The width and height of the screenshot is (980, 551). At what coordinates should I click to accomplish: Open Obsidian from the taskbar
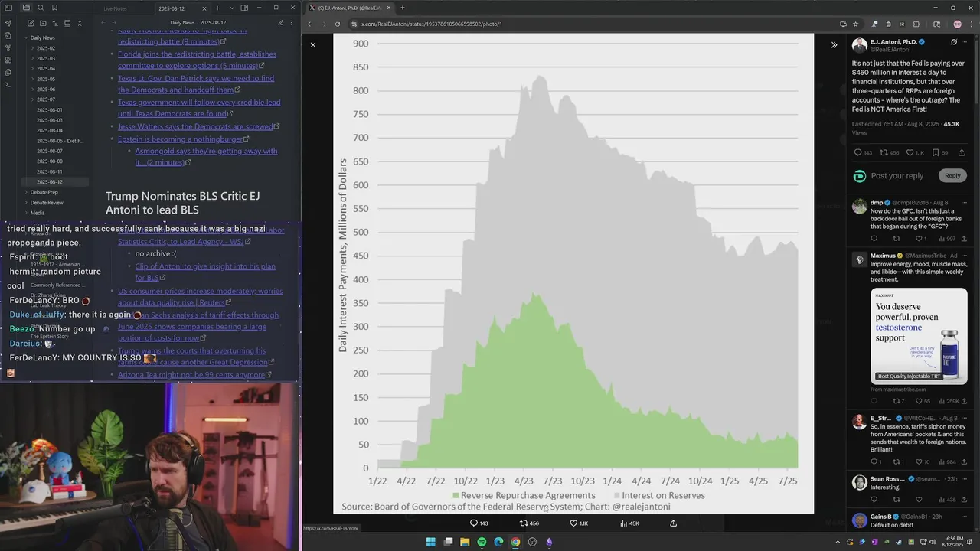pos(549,542)
